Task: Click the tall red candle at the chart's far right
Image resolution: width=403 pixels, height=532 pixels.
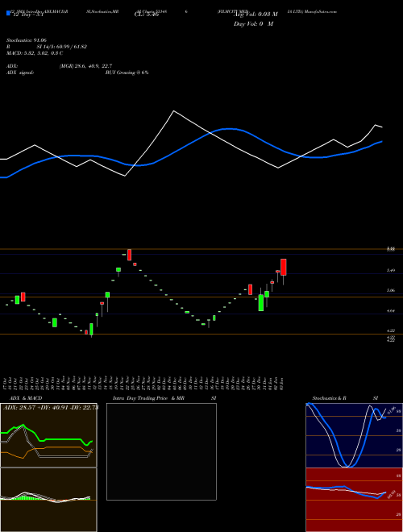Action: 283,268
